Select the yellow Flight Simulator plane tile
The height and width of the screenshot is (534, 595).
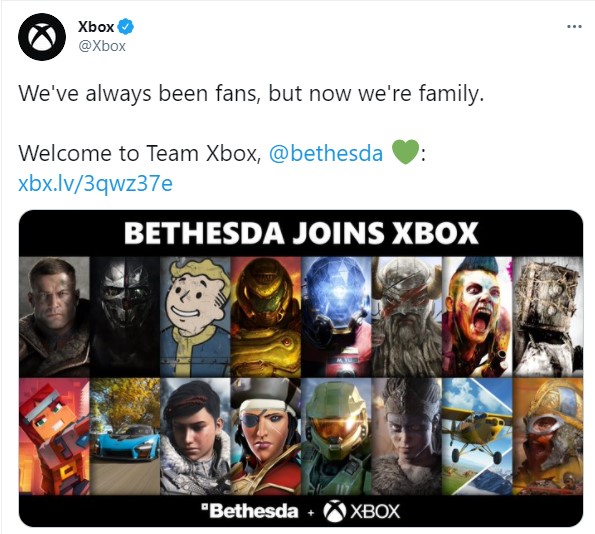click(477, 436)
